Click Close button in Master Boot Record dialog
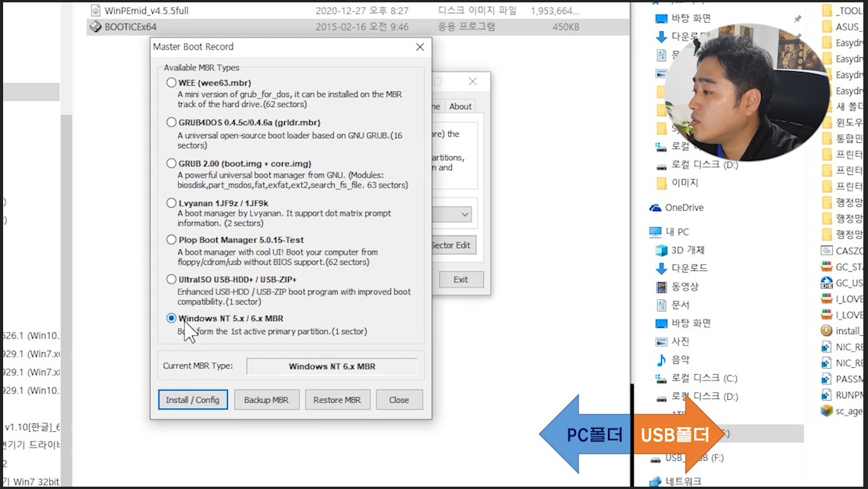Viewport: 868px width, 489px height. [399, 400]
